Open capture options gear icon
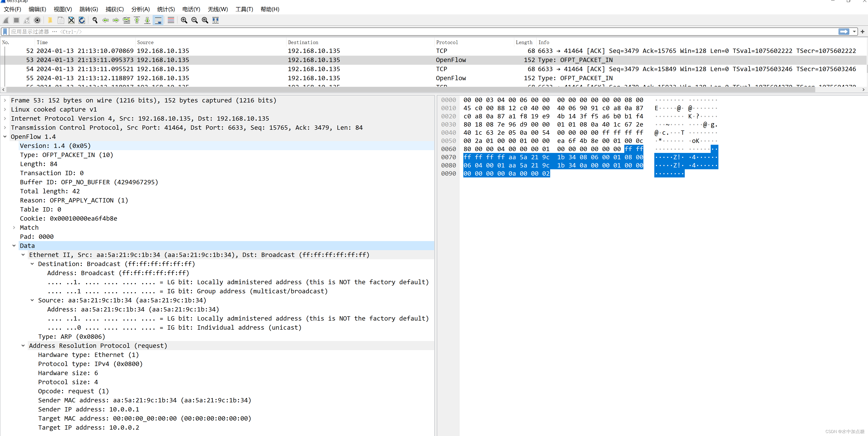868x436 pixels. 38,20
